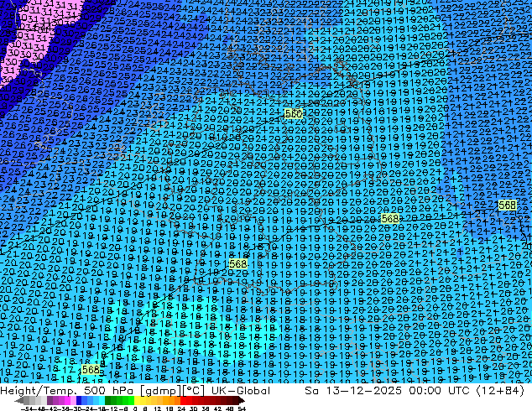532x411 pixels.
Task: Click the yellow segment of the color legend
Action: click(x=137, y=400)
